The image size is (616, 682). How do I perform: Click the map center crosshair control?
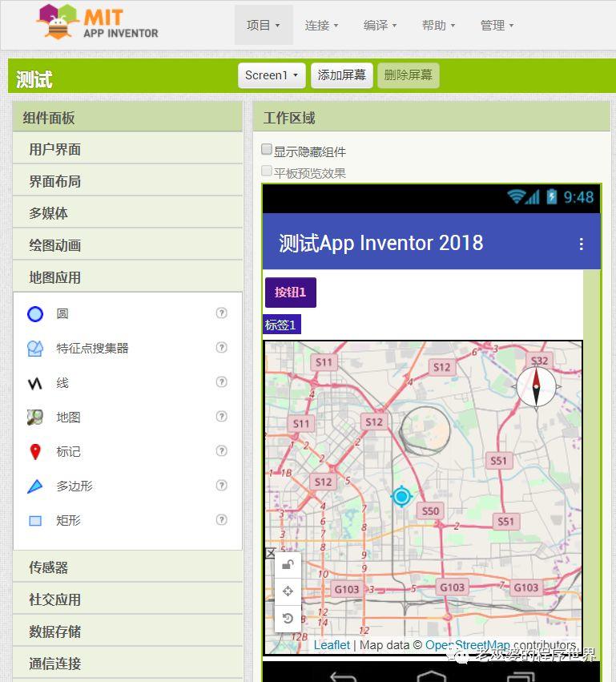[x=288, y=591]
